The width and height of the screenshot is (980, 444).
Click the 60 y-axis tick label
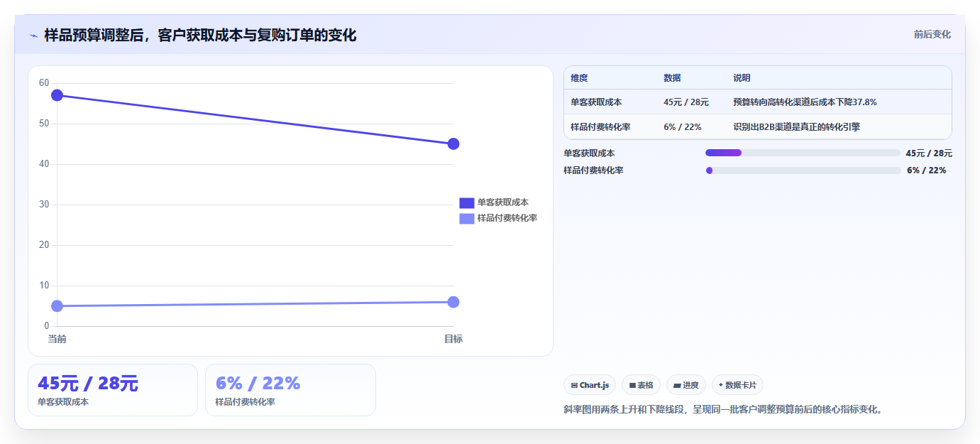(x=44, y=83)
